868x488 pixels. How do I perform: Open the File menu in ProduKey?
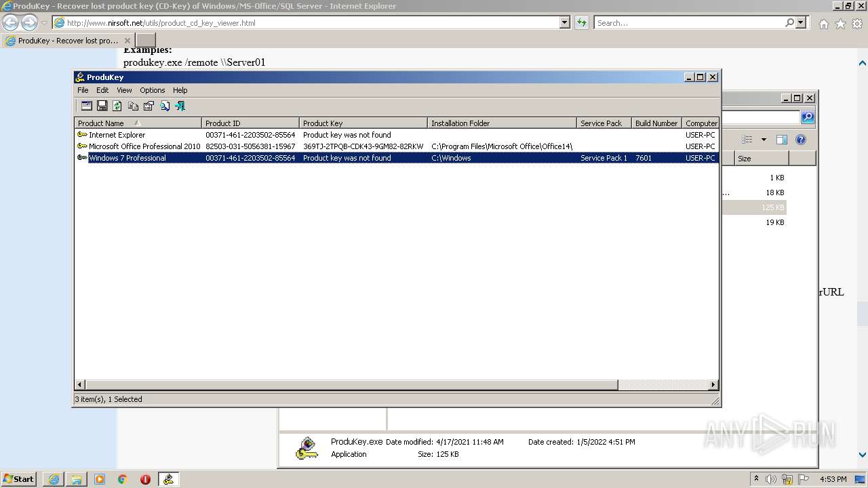83,90
